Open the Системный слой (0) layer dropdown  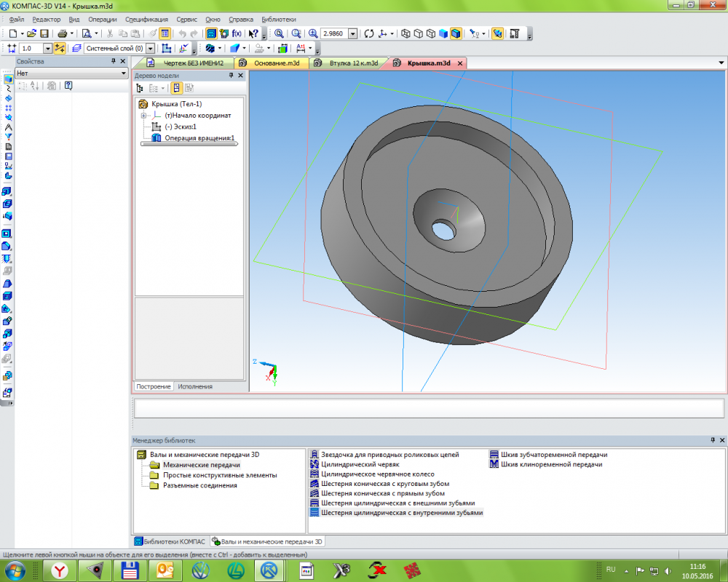(x=151, y=48)
